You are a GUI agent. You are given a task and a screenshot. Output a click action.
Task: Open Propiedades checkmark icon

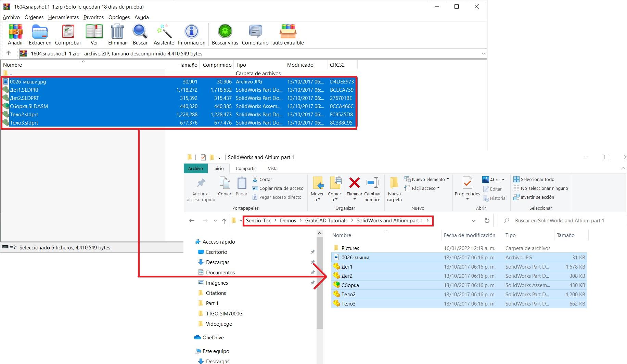[x=467, y=183]
